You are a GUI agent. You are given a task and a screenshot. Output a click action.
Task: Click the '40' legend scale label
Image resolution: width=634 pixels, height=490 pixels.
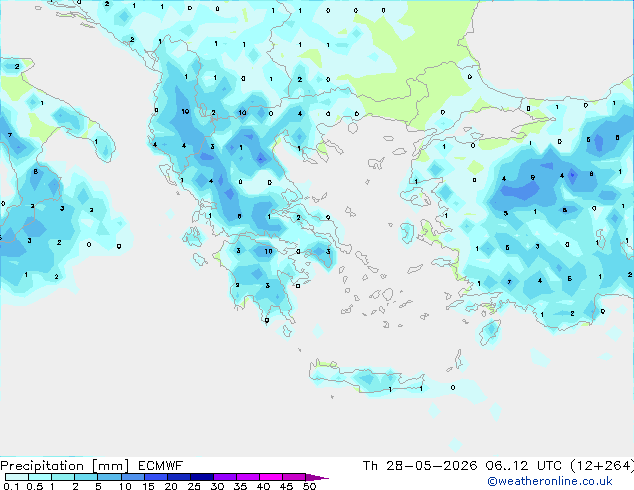pos(263,486)
